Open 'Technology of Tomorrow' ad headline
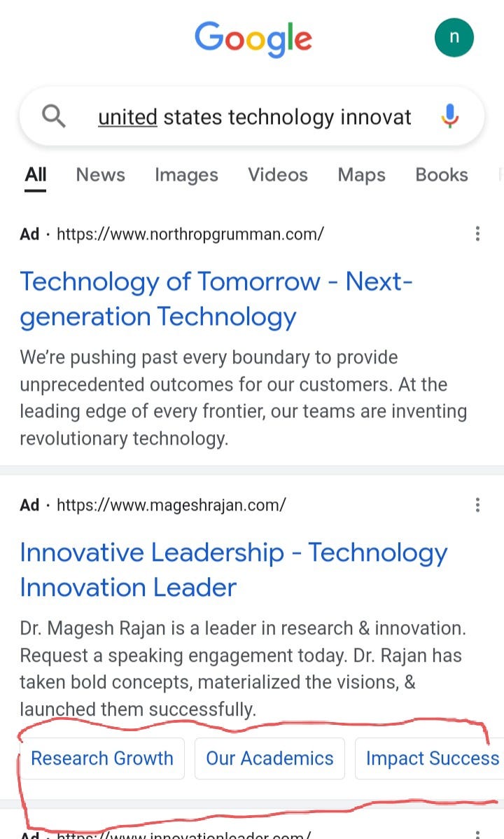 (x=216, y=299)
